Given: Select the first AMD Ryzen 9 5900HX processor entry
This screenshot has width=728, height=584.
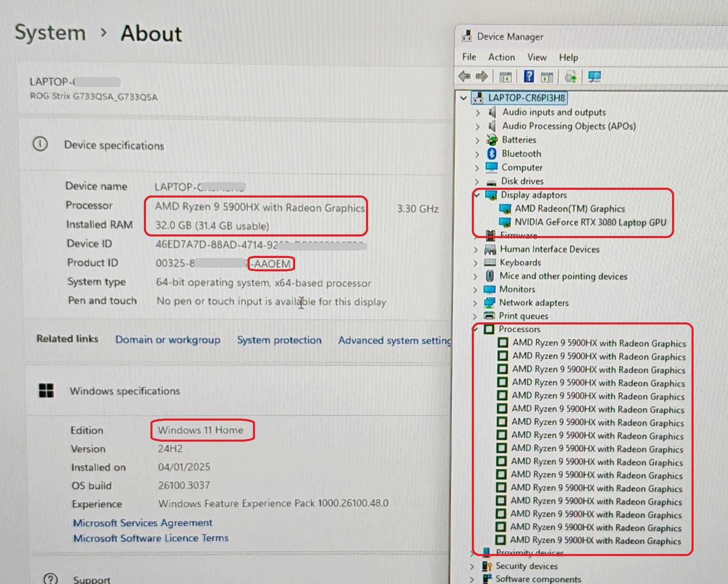Looking at the screenshot, I should click(599, 343).
